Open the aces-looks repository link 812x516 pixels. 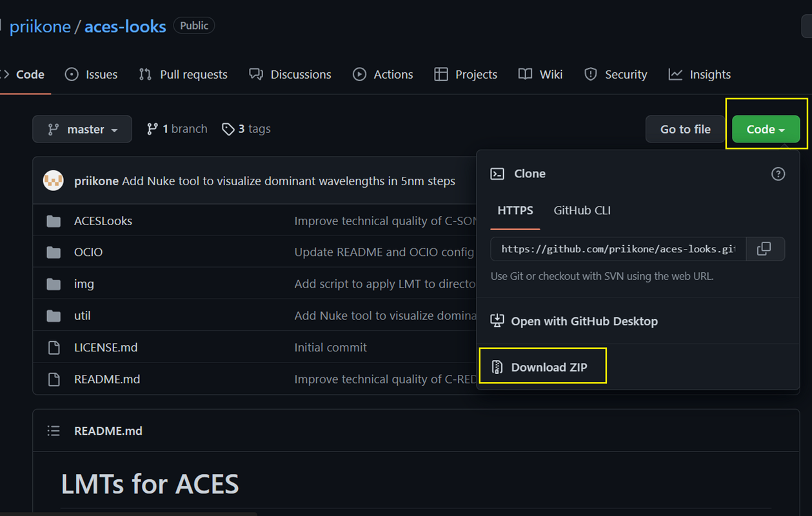click(x=125, y=26)
